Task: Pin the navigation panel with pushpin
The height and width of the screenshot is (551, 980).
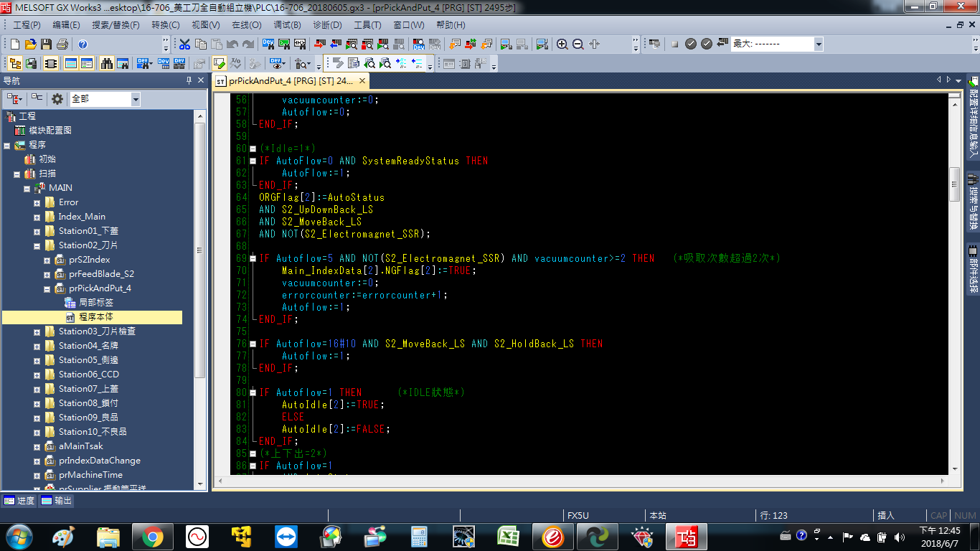Action: point(189,80)
